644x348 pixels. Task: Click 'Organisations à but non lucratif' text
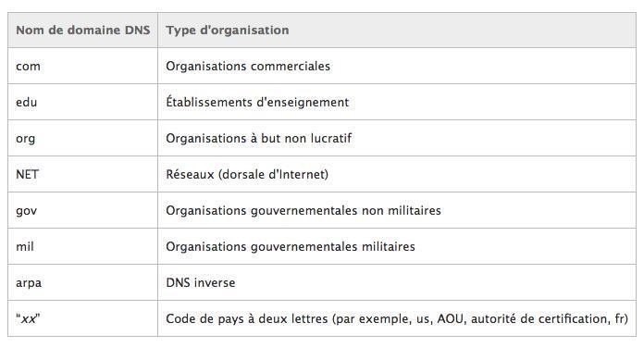coord(259,138)
